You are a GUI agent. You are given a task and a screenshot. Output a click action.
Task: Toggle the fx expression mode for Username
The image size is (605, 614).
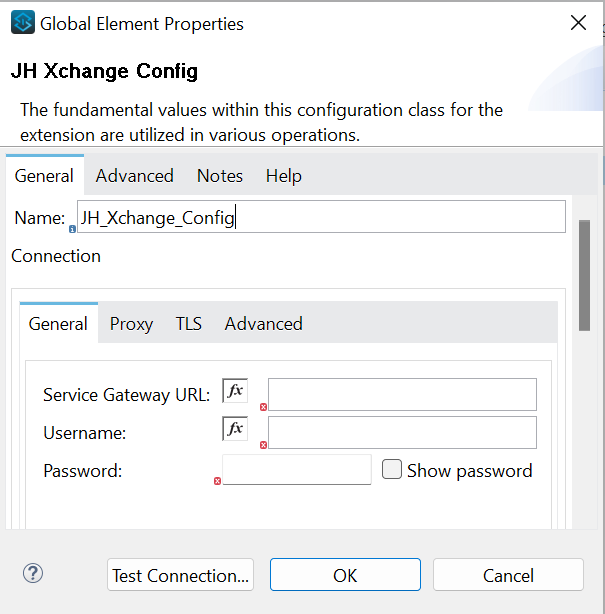coord(235,429)
